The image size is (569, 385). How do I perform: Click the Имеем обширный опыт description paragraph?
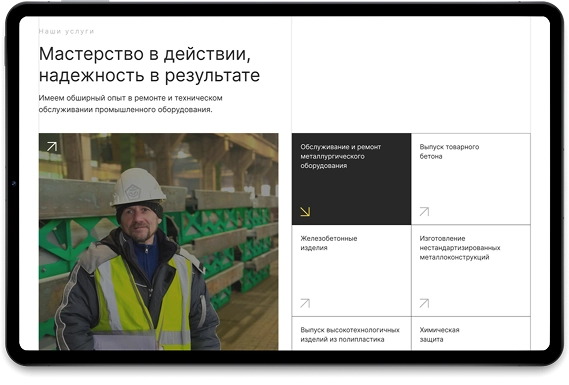131,104
